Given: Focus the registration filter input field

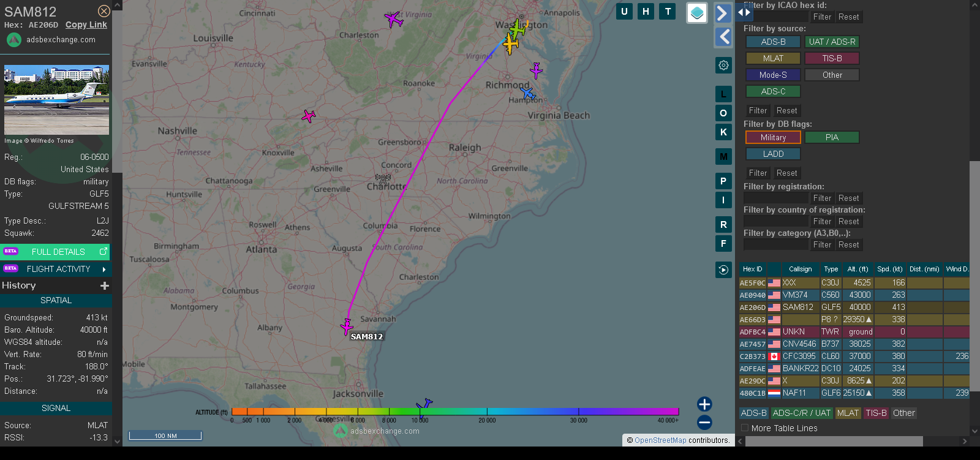Looking at the screenshot, I should point(776,198).
